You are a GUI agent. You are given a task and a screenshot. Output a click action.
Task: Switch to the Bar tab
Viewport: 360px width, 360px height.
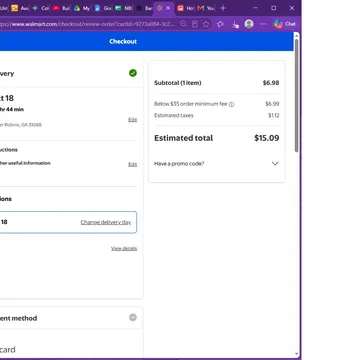pyautogui.click(x=144, y=8)
